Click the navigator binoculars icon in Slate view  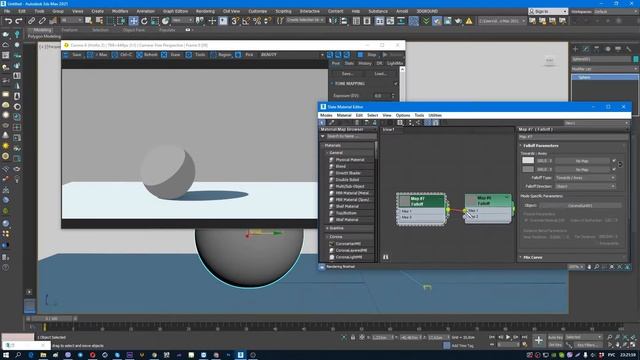(386, 257)
